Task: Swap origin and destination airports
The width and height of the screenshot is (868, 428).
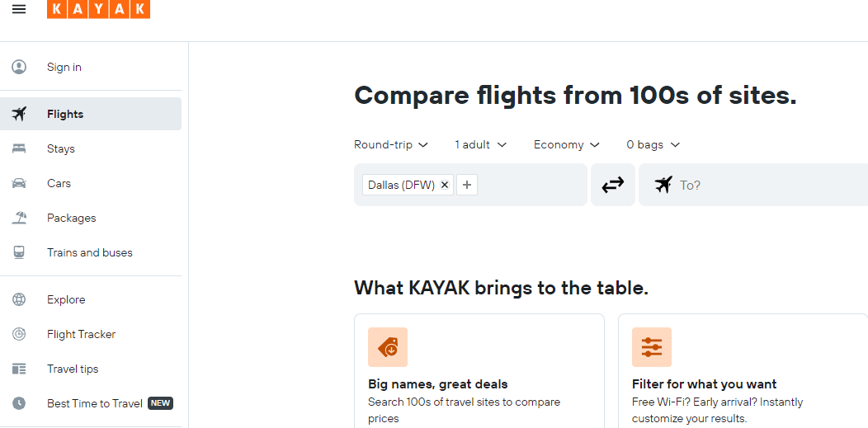Action: 613,185
